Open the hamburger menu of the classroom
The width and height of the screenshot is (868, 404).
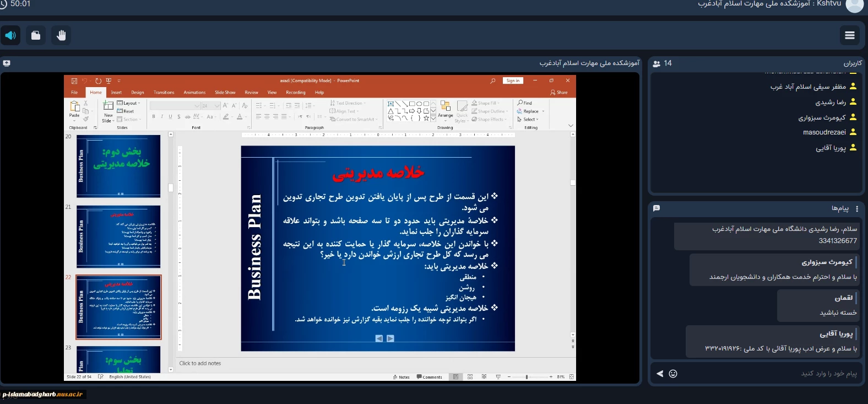850,35
